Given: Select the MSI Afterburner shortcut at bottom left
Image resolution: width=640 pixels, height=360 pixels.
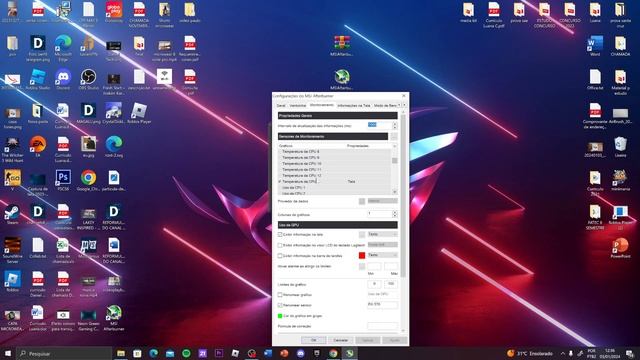Looking at the screenshot, I should coord(113,318).
